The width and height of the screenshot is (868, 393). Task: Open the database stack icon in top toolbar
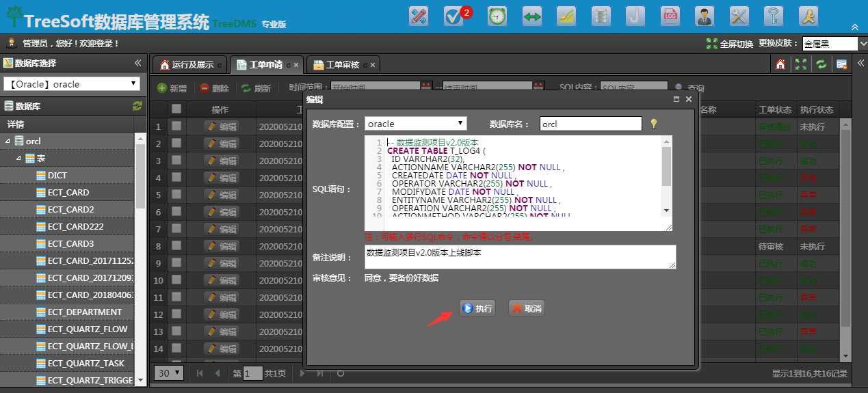tap(601, 16)
